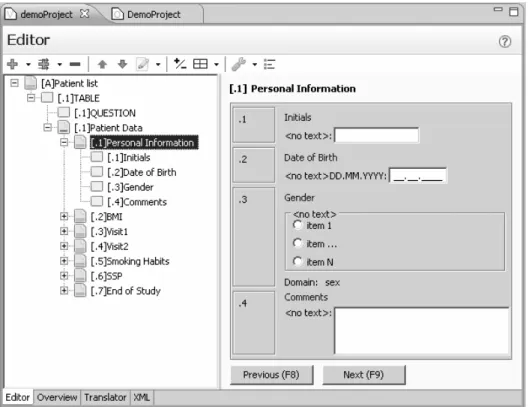Expand the [.5]Smoking Habits node
The width and height of the screenshot is (529, 407).
(x=64, y=261)
